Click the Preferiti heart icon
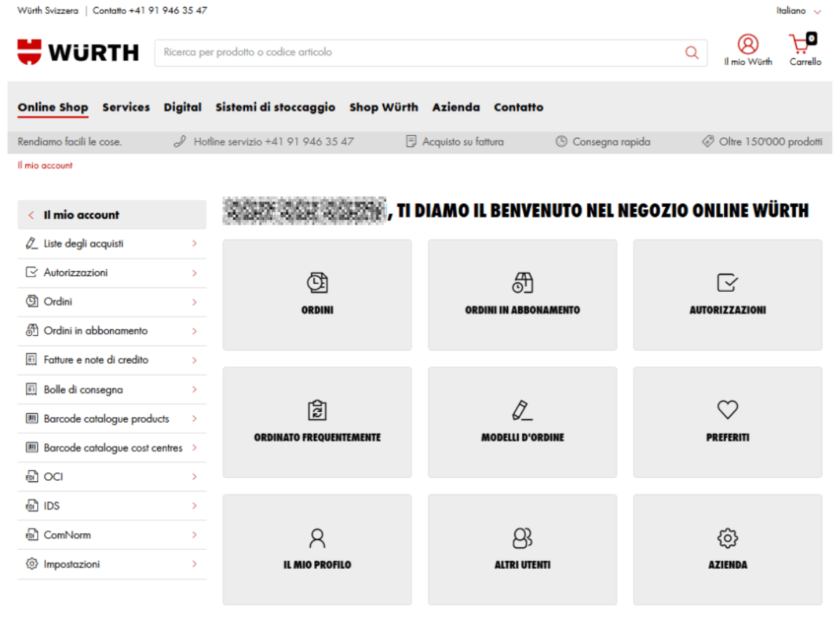The width and height of the screenshot is (840, 620). click(728, 409)
